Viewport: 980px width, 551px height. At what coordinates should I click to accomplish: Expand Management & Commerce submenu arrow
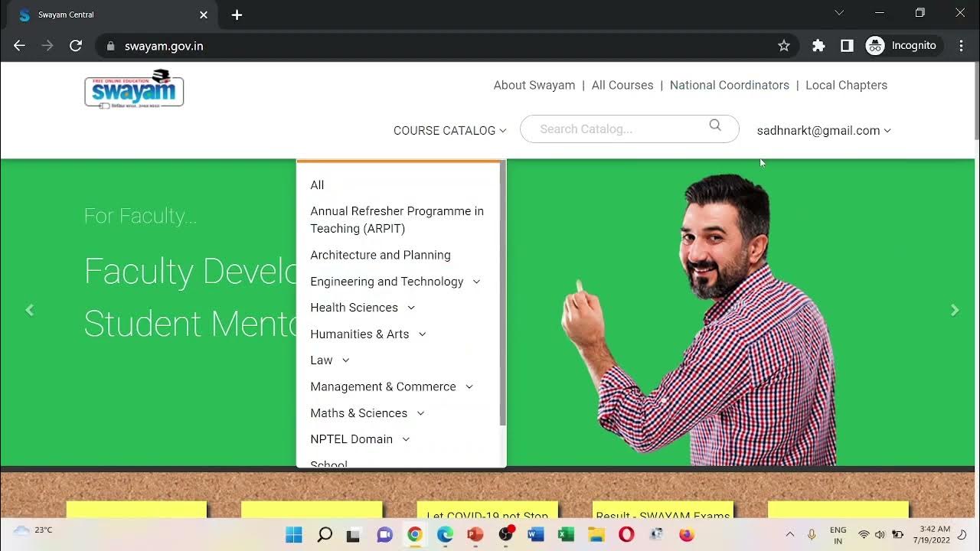[x=469, y=387]
